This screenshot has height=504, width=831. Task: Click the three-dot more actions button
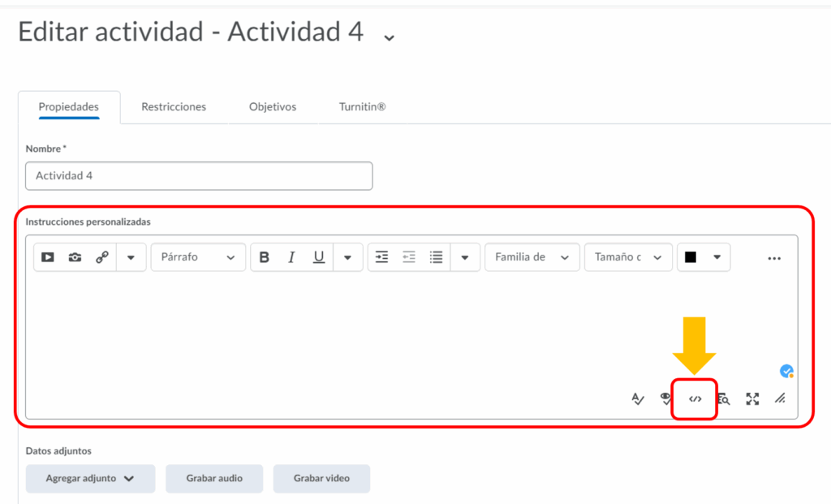click(774, 258)
